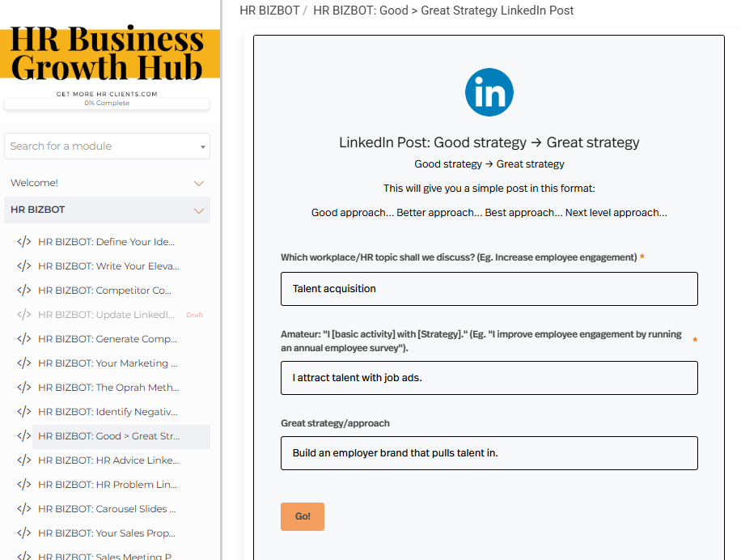
Task: Click the Good > Great Strategy LinkedIn Post breadcrumb
Action: point(443,11)
